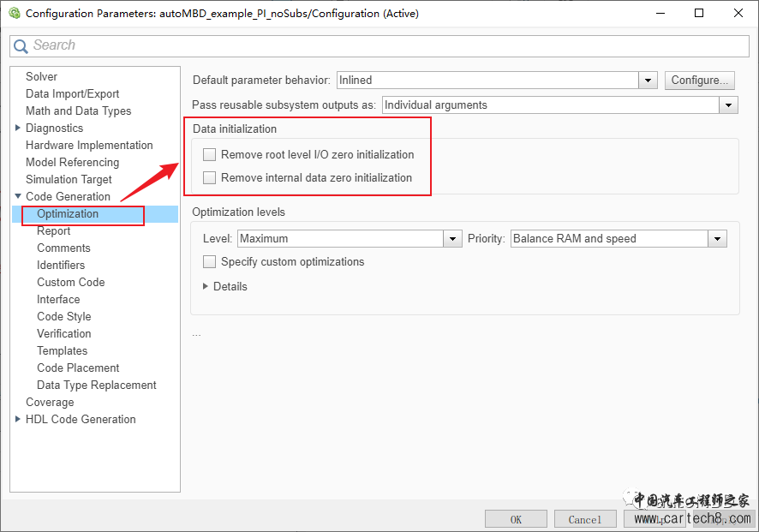This screenshot has width=759, height=532.
Task: Click the Cancel button
Action: click(585, 519)
